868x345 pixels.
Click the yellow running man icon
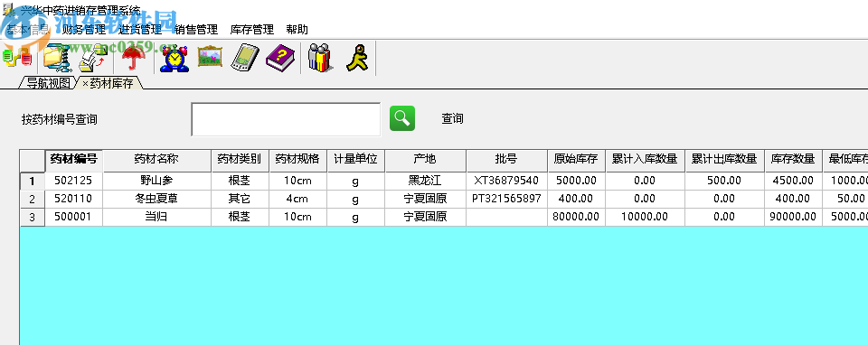click(357, 58)
